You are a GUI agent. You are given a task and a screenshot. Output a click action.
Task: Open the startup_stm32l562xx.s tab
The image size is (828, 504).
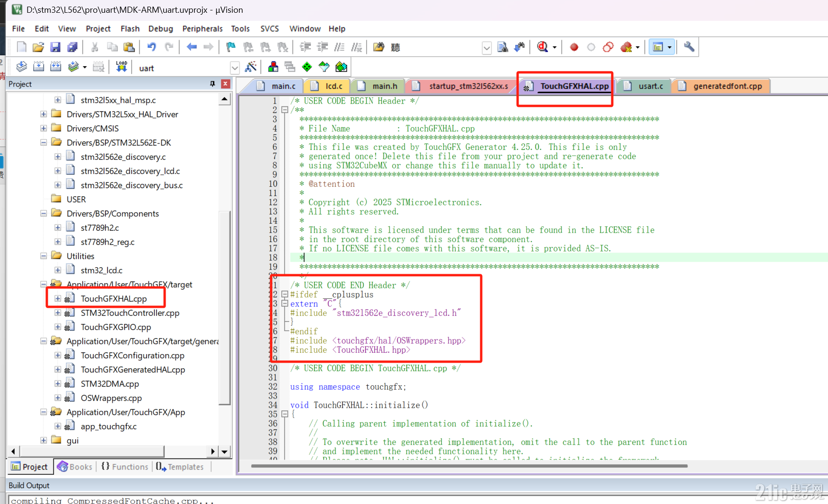point(462,86)
